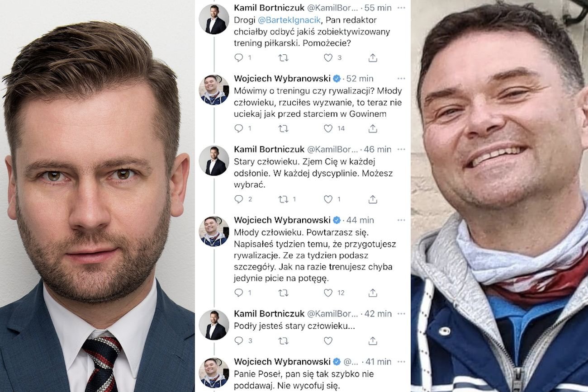588x392 pixels.
Task: Open Wojciech Wybranowski's profile name at 52 min
Action: 282,79
